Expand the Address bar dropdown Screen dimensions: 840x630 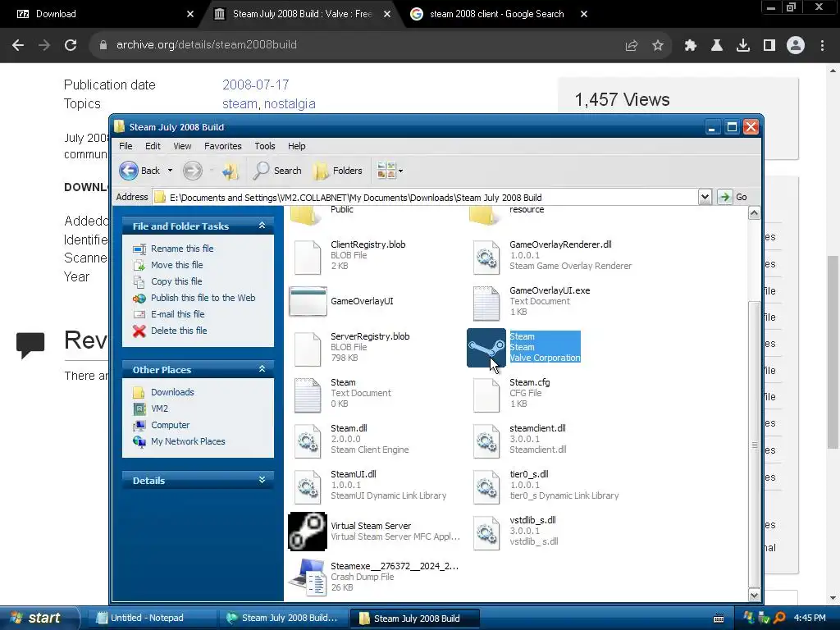(x=705, y=197)
